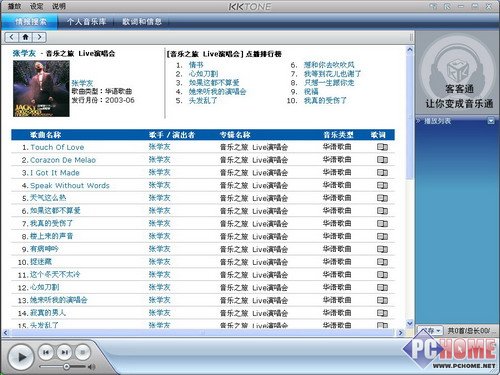Start playback with the large play button
Image resolution: width=500 pixels, height=375 pixels.
21,357
